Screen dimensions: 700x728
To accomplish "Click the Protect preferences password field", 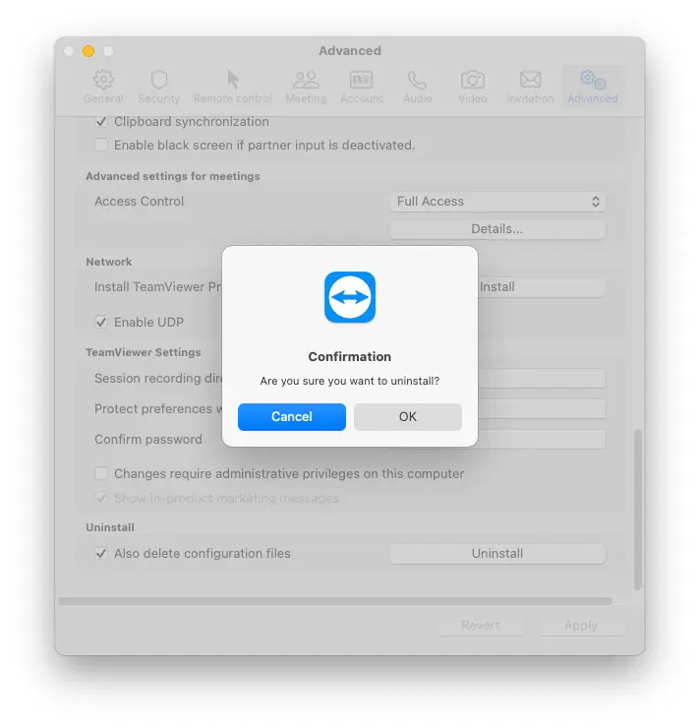I will (542, 409).
